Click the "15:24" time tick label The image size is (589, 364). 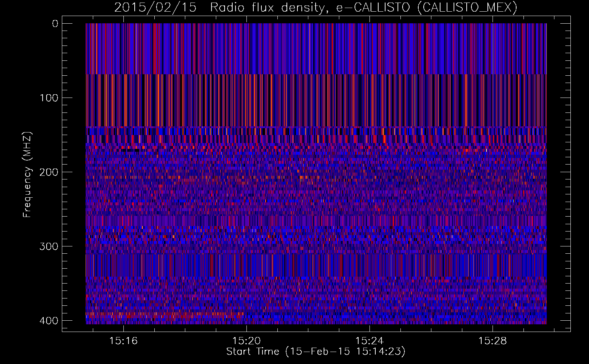369,341
